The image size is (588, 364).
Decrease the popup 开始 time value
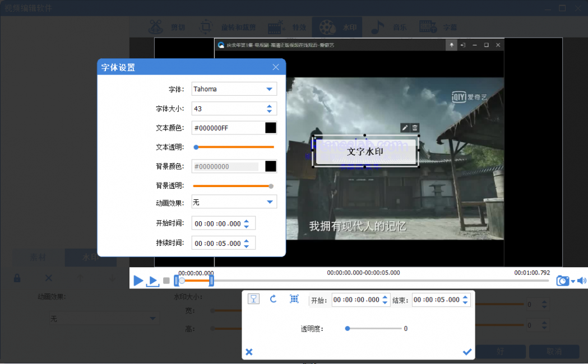pyautogui.click(x=385, y=302)
